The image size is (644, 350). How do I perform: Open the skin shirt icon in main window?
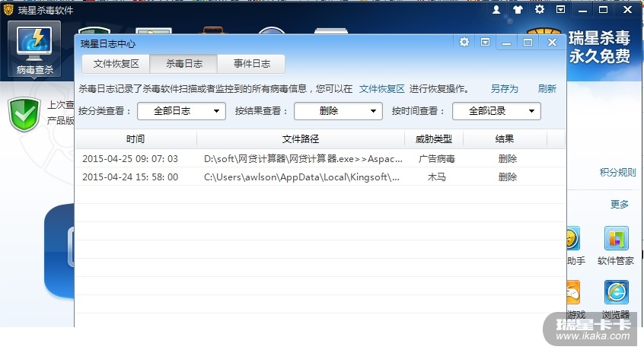[518, 9]
